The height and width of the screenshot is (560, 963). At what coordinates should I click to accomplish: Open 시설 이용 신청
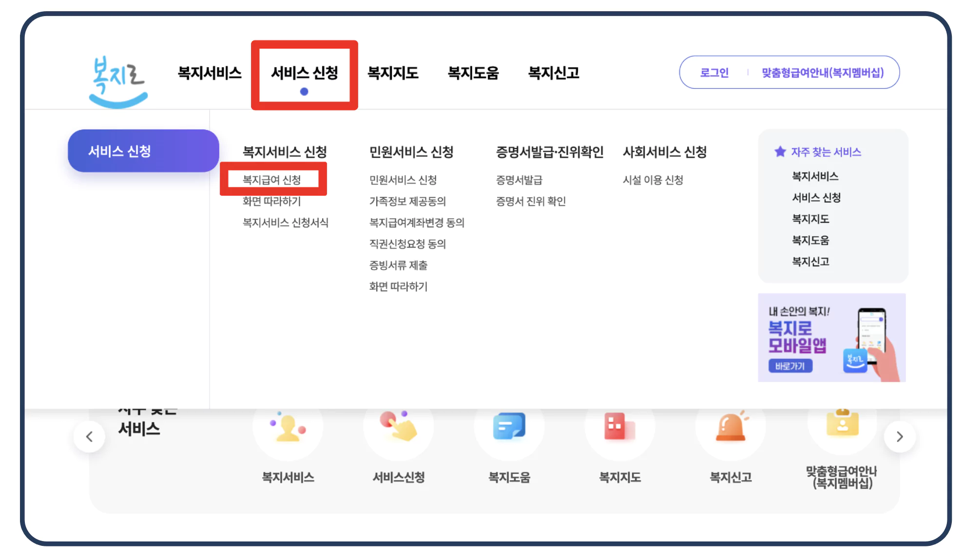[653, 180]
